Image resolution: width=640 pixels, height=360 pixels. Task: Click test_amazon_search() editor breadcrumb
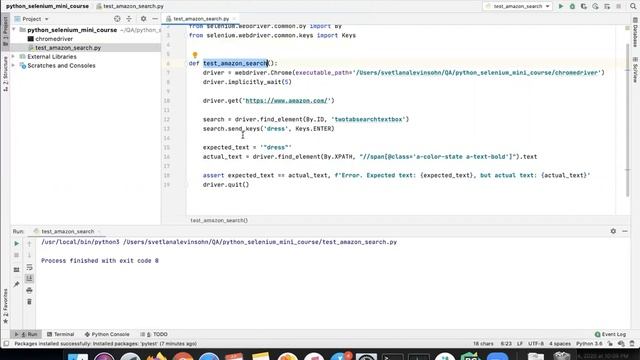point(219,220)
